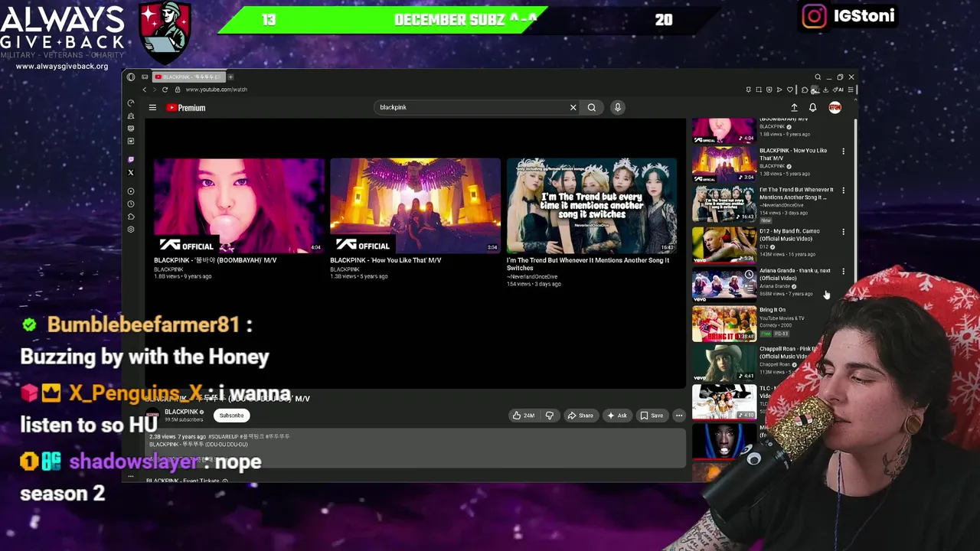
Task: Open D12 My Band sidebar thumbnail
Action: 724,244
